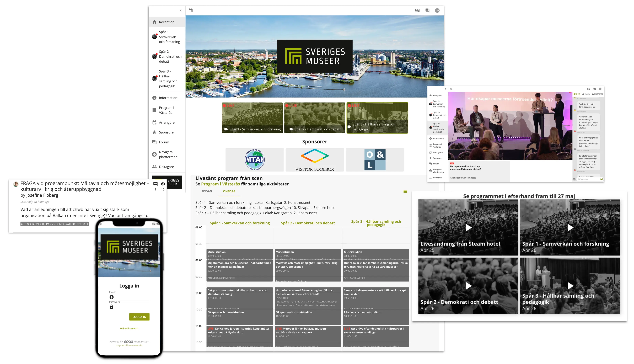634x364 pixels.
Task: Open the GH user avatar menu
Action: [437, 10]
